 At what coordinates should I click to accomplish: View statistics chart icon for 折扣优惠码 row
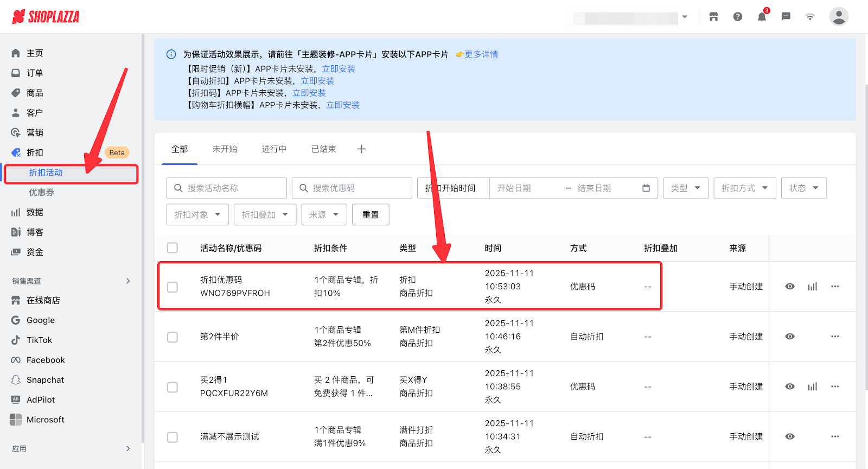pos(812,287)
